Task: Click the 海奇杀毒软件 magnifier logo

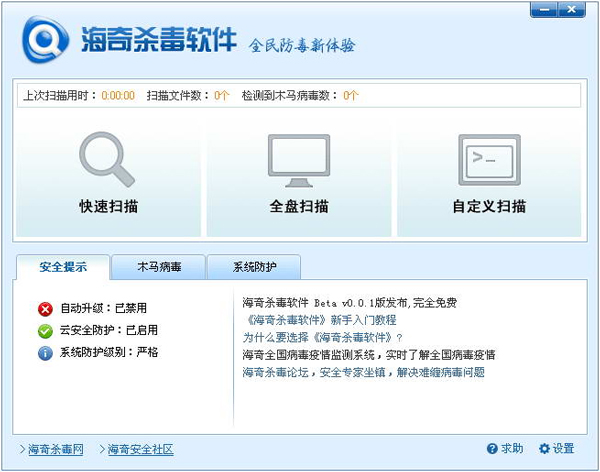Action: (x=45, y=39)
